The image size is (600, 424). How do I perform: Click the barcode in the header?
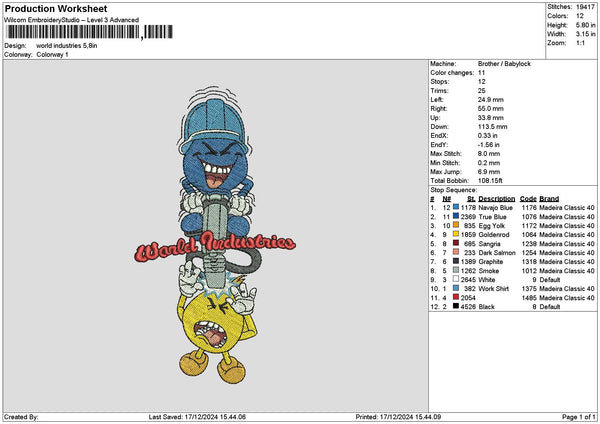[x=90, y=32]
